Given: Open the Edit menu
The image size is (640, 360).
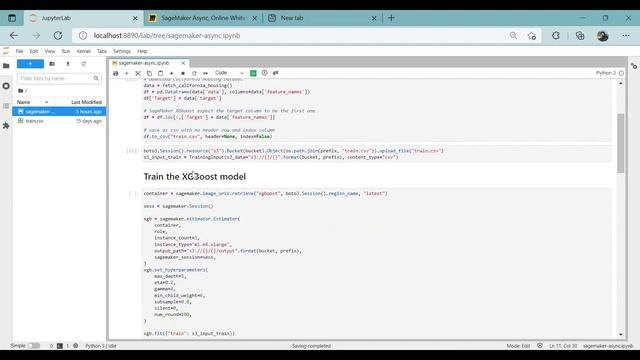Looking at the screenshot, I should (34, 51).
